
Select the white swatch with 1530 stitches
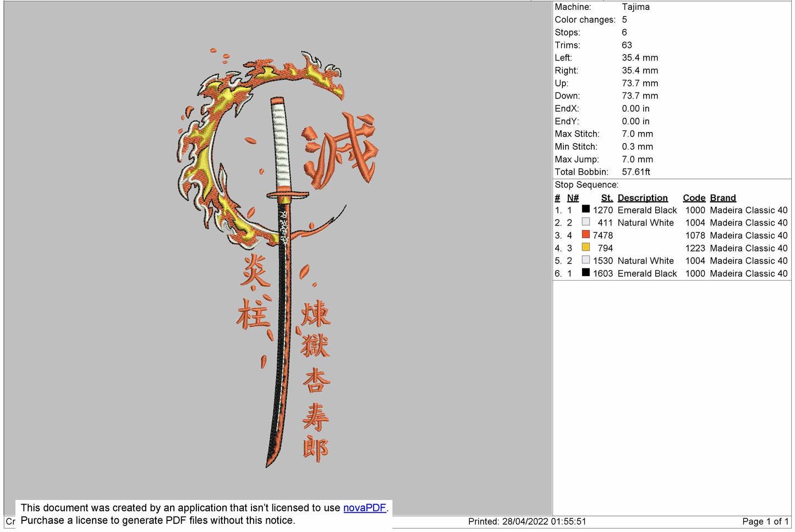585,260
